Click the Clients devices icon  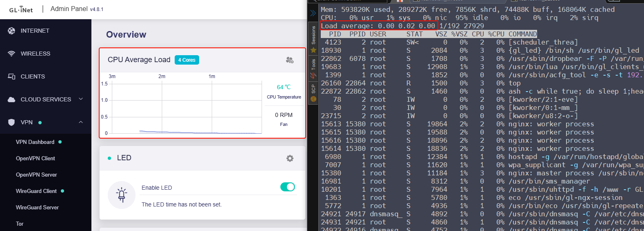11,76
